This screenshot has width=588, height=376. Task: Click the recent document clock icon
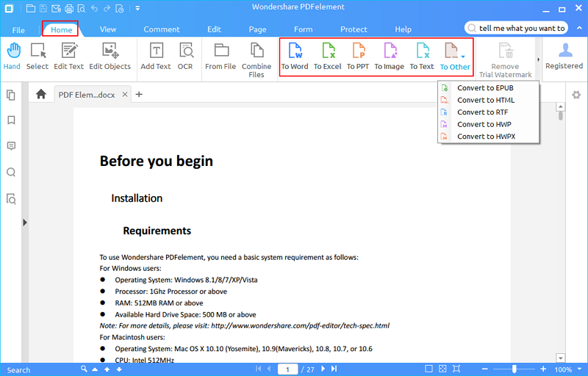click(x=119, y=8)
